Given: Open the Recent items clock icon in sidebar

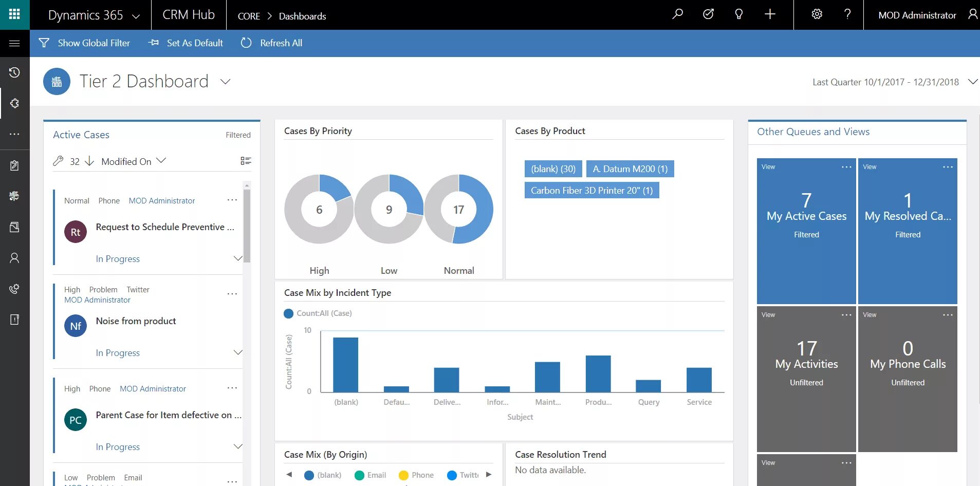Looking at the screenshot, I should click(x=14, y=72).
